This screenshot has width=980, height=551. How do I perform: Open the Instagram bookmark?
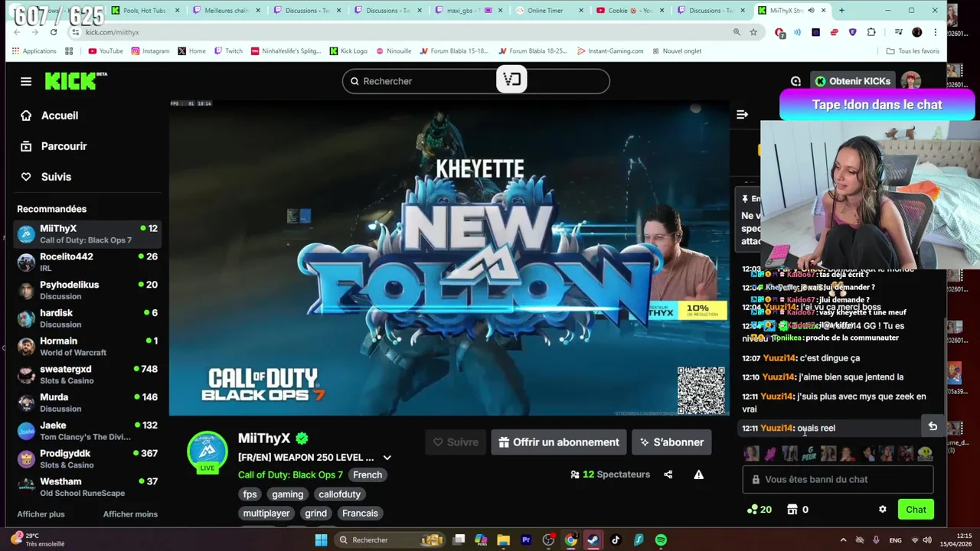coord(150,51)
